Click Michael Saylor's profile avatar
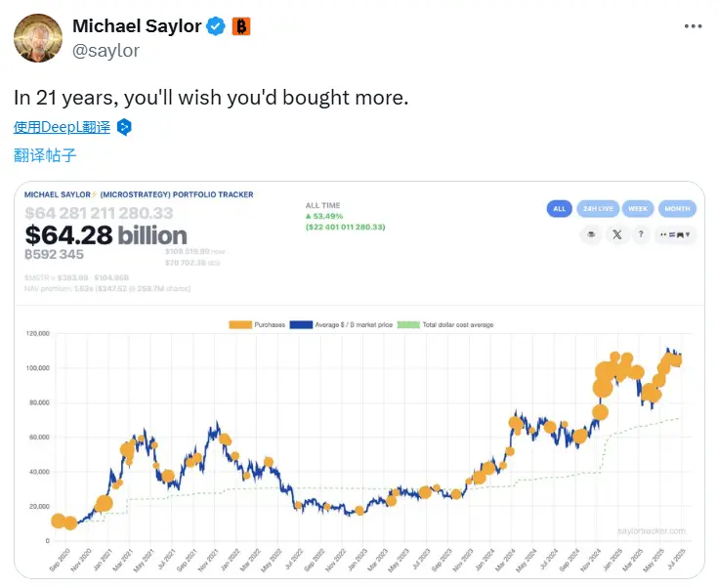 (x=35, y=38)
